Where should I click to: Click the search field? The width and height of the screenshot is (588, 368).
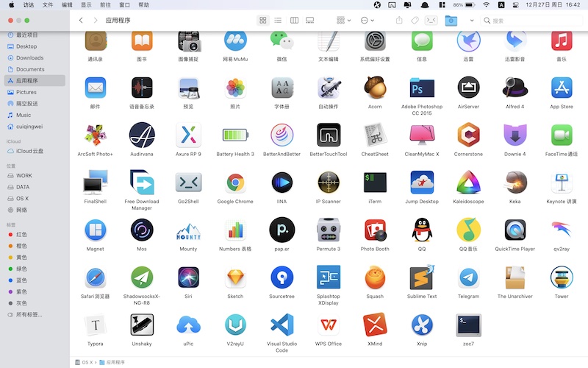[x=531, y=21]
